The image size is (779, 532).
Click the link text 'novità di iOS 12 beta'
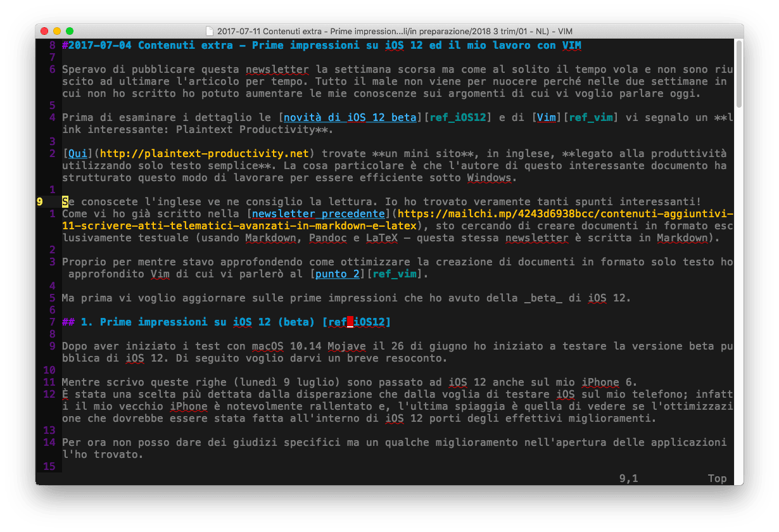point(350,118)
